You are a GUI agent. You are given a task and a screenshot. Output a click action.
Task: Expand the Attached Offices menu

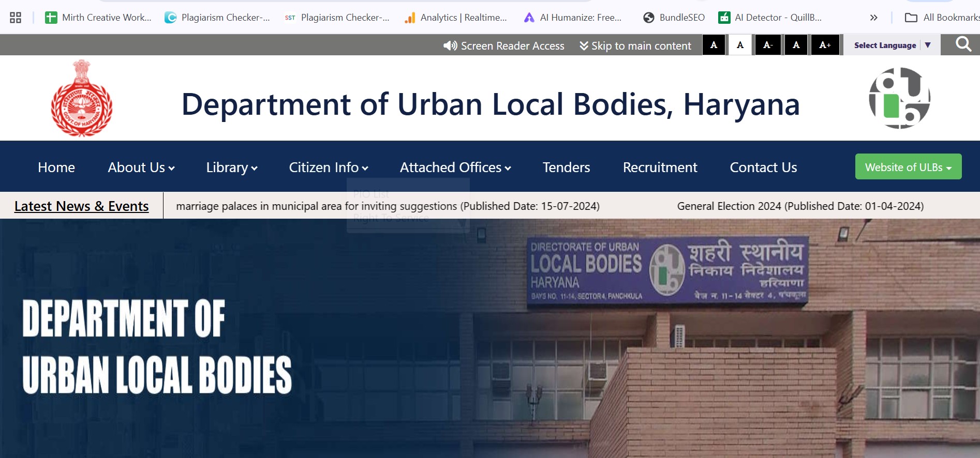[x=455, y=167]
